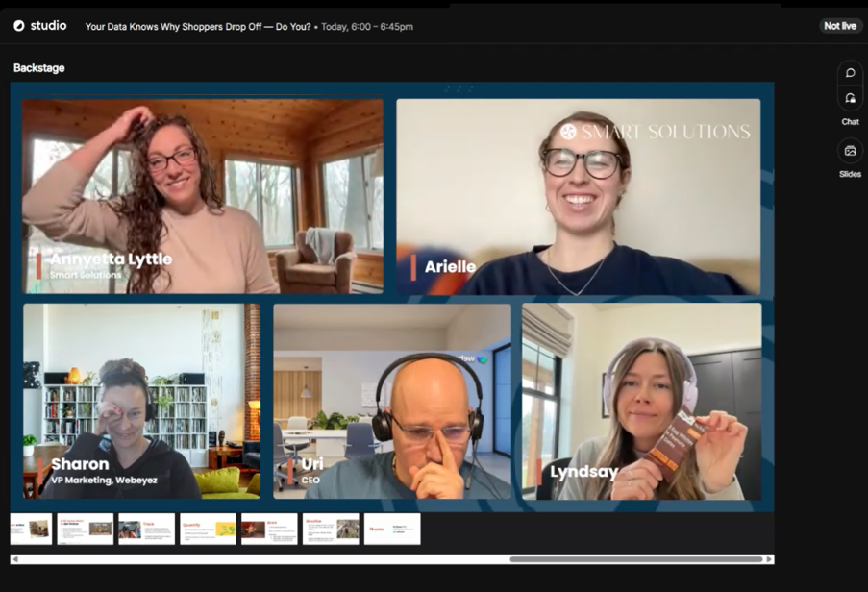Select the slide thumbnail just before Track
The height and width of the screenshot is (592, 868).
[x=86, y=529]
